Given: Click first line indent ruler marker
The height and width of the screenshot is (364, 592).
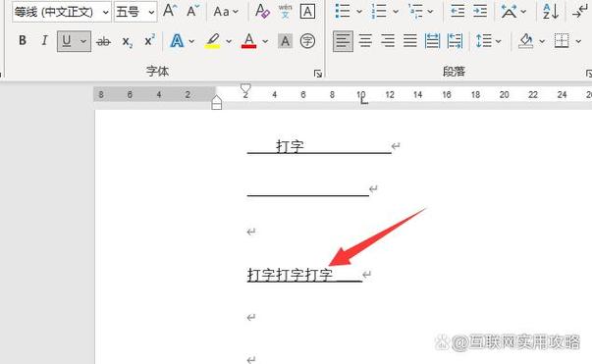Looking at the screenshot, I should point(245,89).
